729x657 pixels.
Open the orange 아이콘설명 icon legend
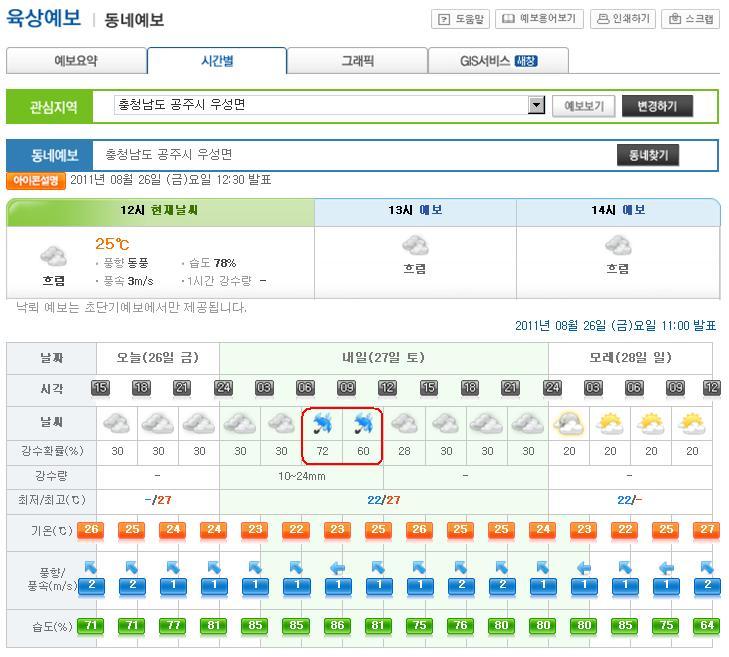[36, 180]
